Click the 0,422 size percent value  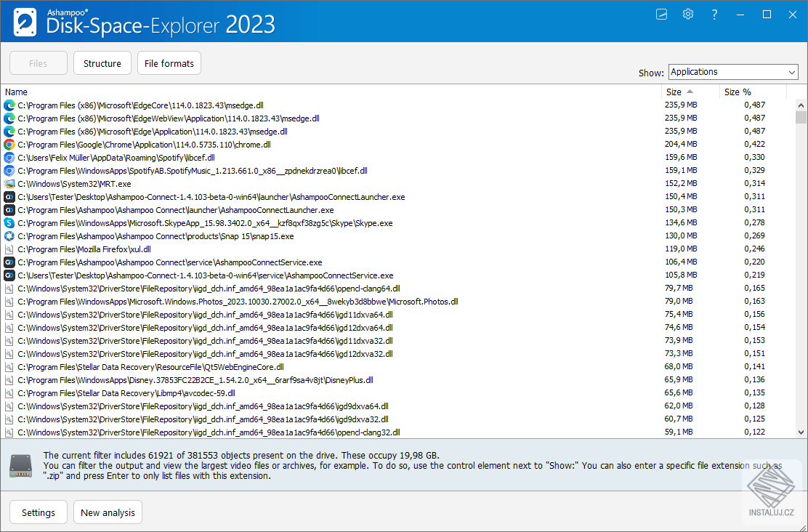tap(754, 145)
